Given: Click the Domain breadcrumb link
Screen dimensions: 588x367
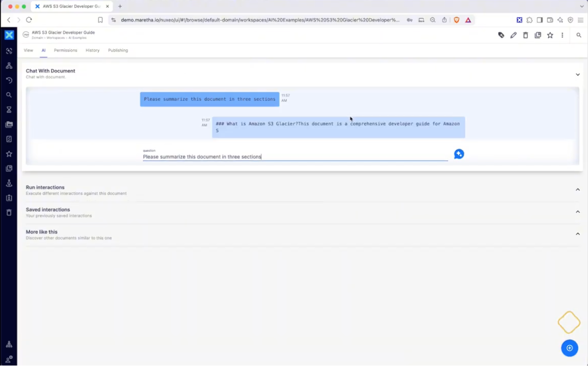Looking at the screenshot, I should [37, 38].
